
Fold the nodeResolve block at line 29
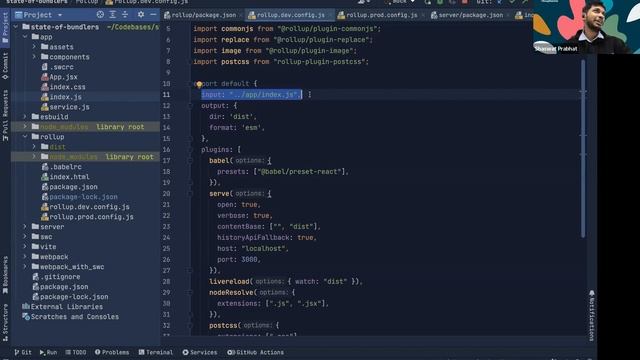(190, 293)
